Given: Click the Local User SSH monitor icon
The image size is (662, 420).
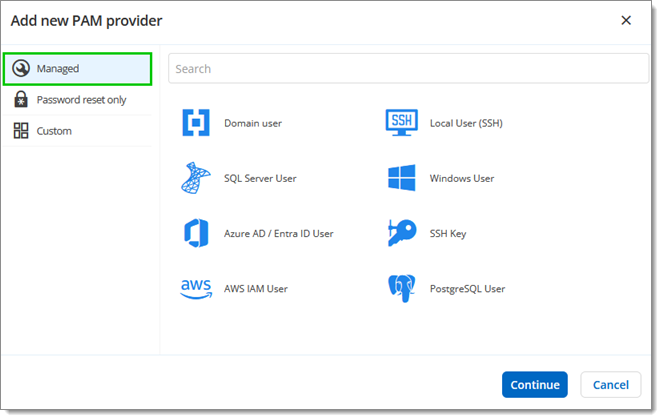Looking at the screenshot, I should click(401, 123).
